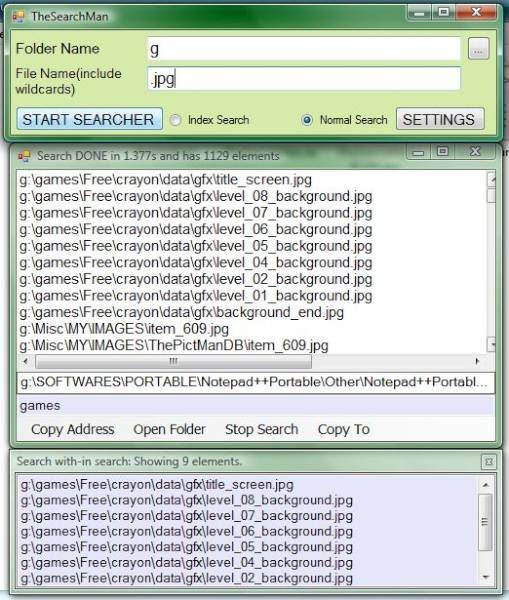Click Copy To menu item

(344, 429)
